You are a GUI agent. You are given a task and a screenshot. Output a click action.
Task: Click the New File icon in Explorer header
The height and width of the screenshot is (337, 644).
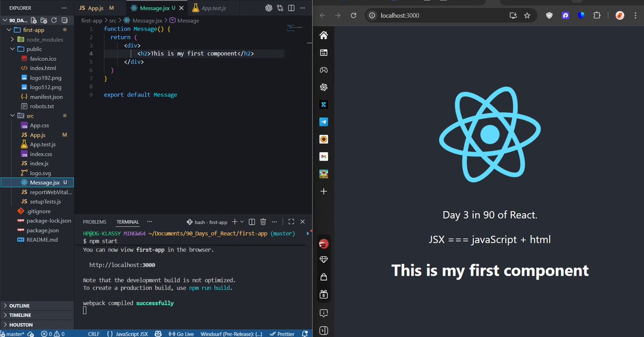coord(34,20)
